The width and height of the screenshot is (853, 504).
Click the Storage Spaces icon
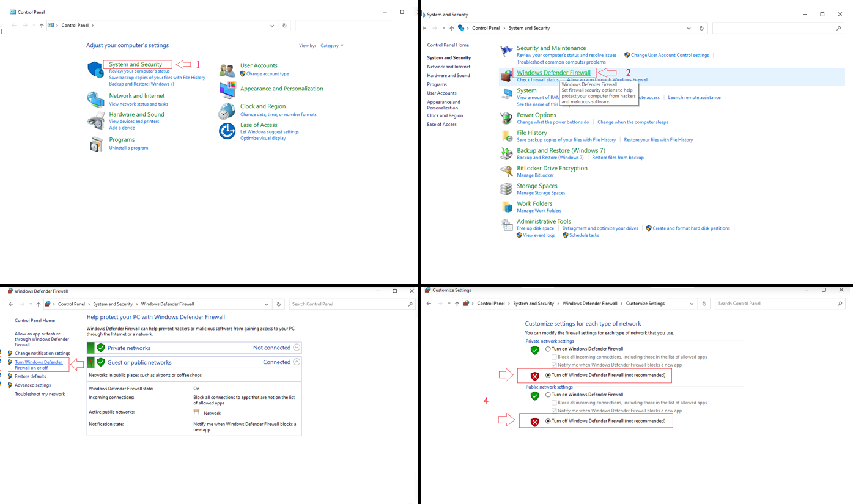[506, 189]
